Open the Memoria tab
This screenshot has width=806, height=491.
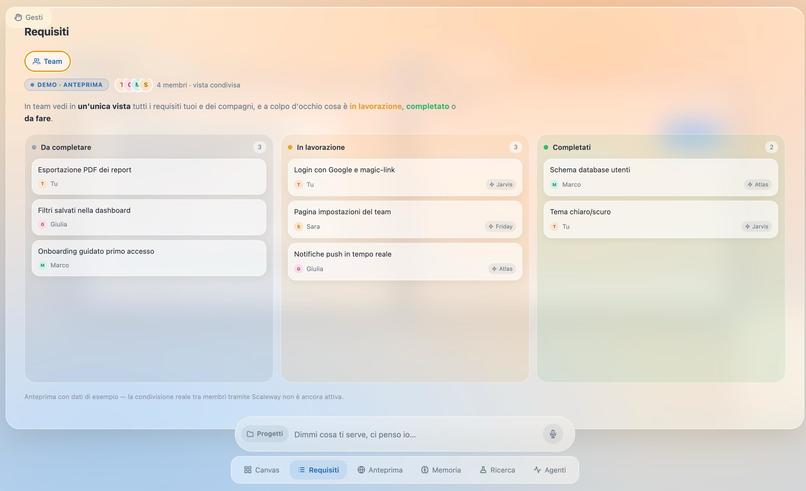(441, 470)
